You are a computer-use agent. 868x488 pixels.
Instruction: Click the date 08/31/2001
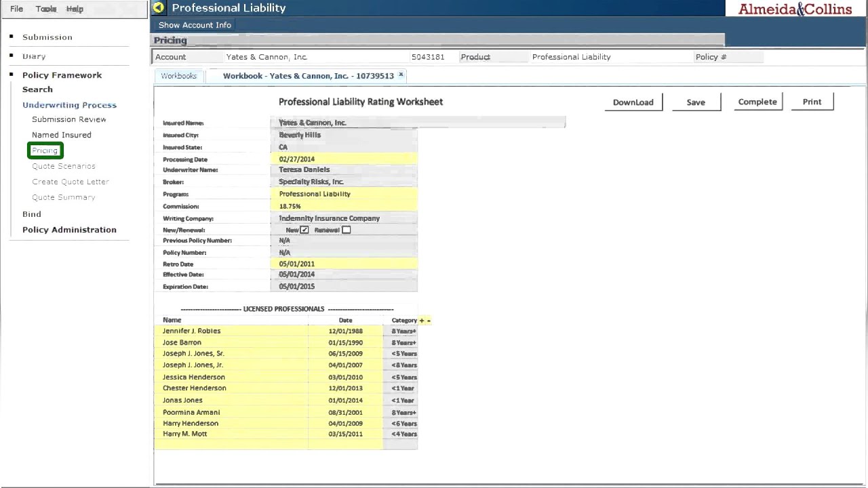[346, 412]
